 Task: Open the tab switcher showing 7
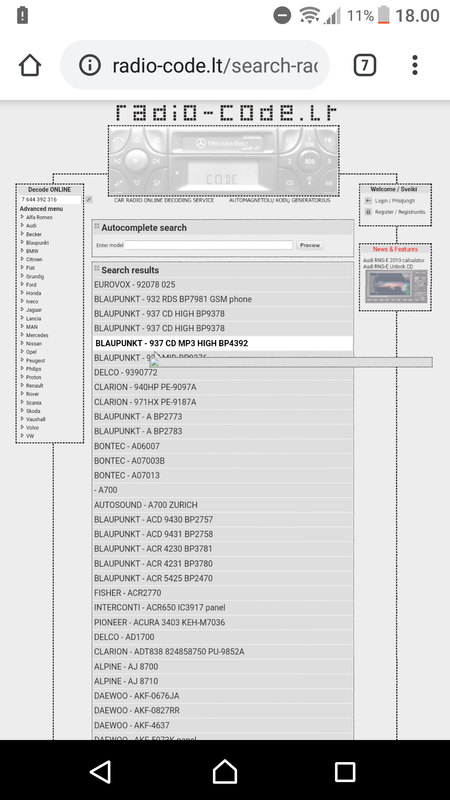pyautogui.click(x=365, y=65)
